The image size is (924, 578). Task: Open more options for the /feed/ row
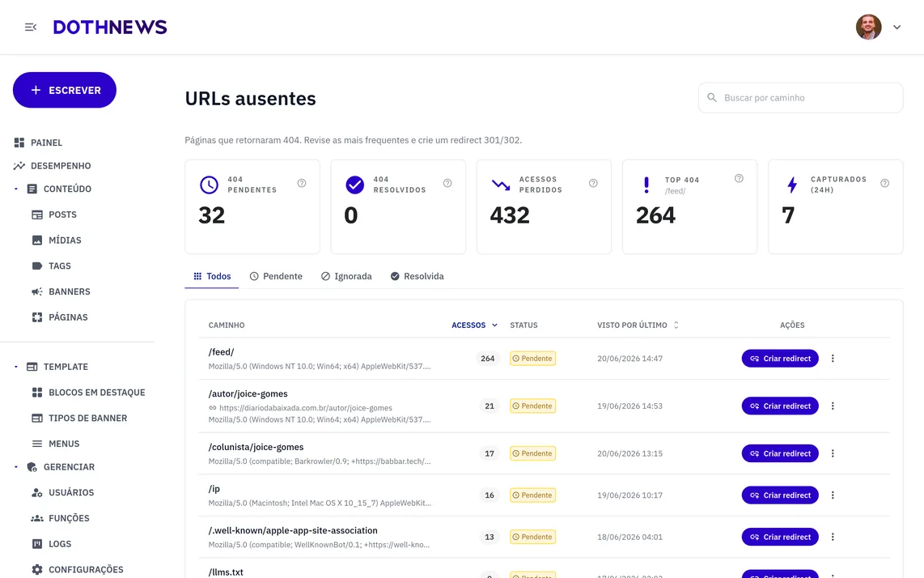[833, 359]
